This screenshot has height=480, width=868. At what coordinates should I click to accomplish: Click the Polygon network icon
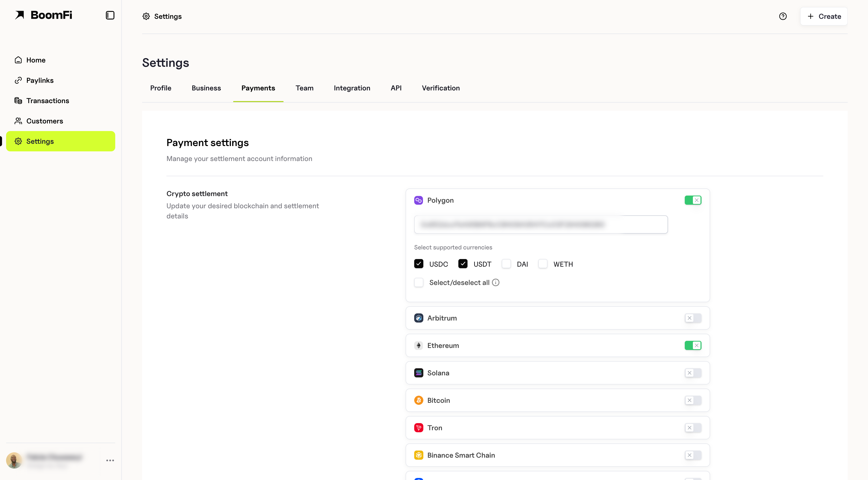point(418,200)
